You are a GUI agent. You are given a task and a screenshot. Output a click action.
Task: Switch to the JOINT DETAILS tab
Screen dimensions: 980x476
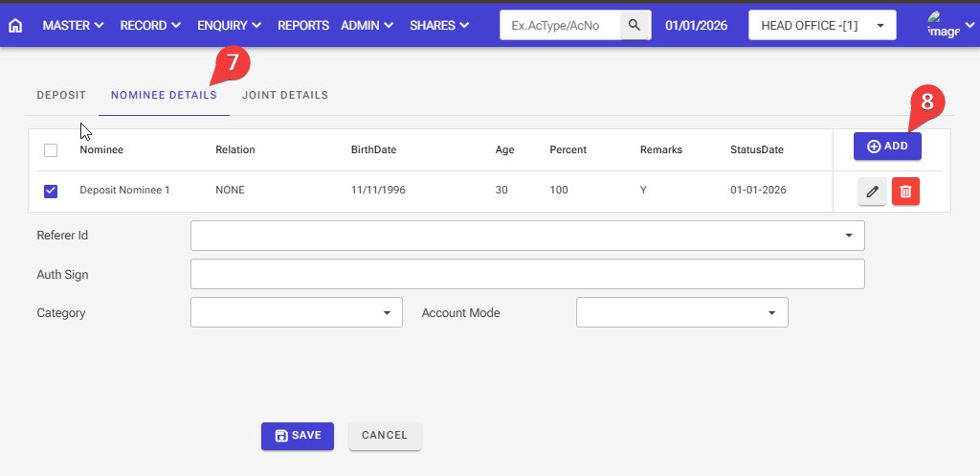(x=285, y=96)
